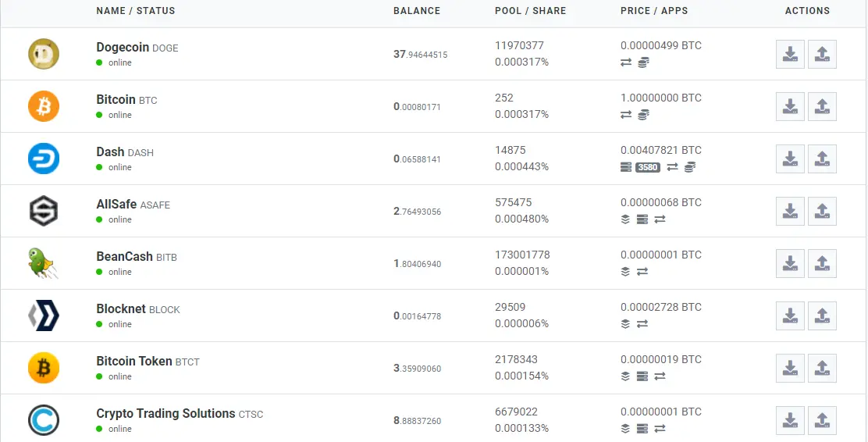
Task: Click the Bitcoin Token server icon
Action: [x=642, y=376]
